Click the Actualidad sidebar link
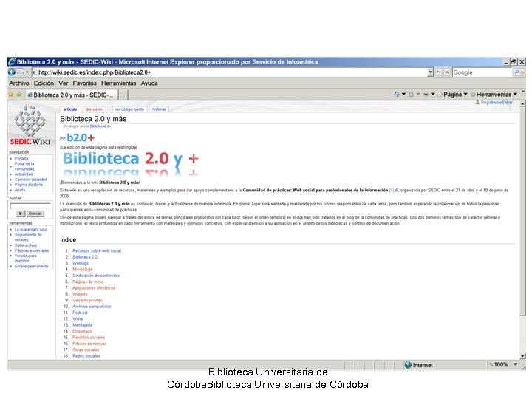532x399 pixels. coord(24,174)
